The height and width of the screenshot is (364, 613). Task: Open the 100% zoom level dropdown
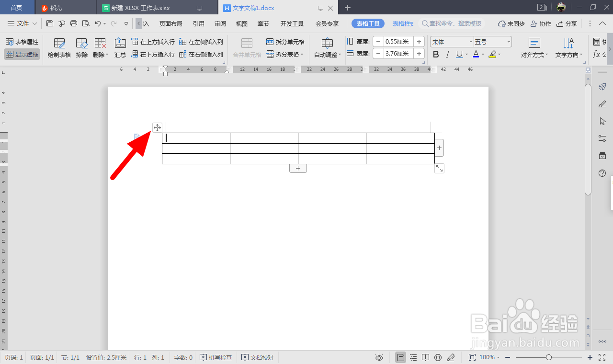489,357
